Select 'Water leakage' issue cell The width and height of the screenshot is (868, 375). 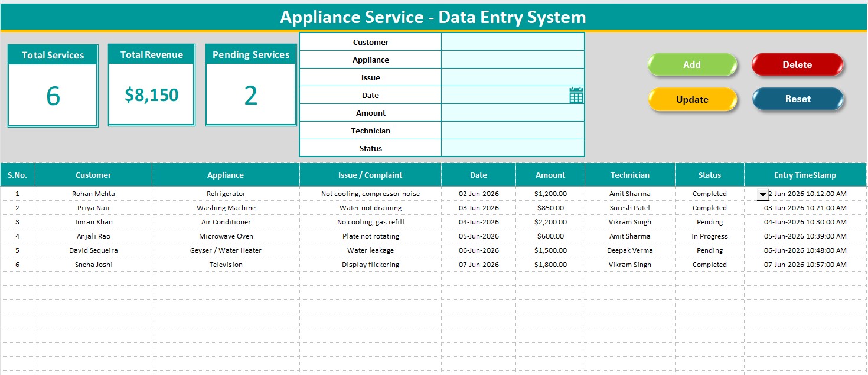point(370,250)
